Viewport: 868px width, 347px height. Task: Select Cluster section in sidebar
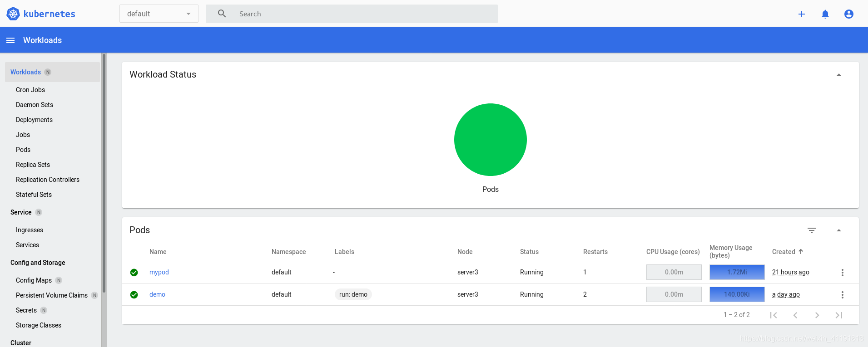(21, 343)
